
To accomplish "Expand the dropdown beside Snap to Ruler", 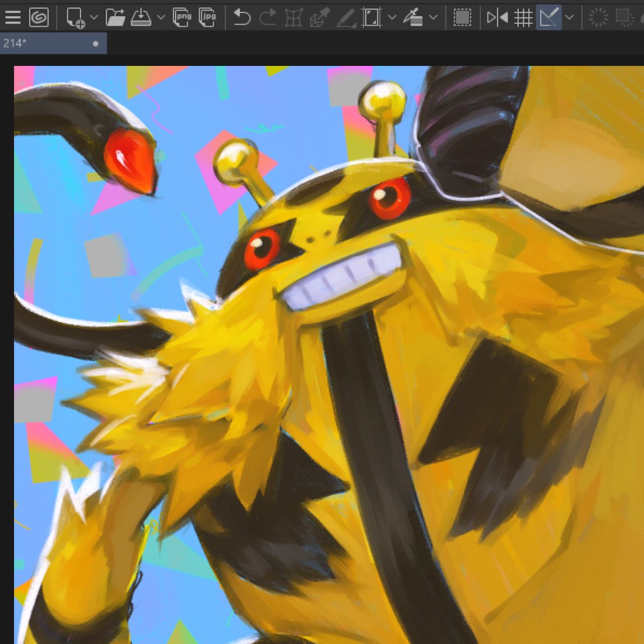I will pyautogui.click(x=570, y=18).
